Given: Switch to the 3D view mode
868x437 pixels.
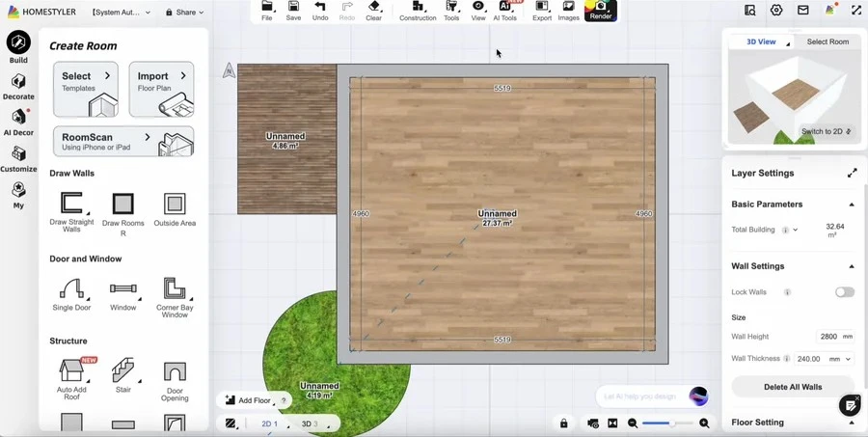Looking at the screenshot, I should 309,423.
